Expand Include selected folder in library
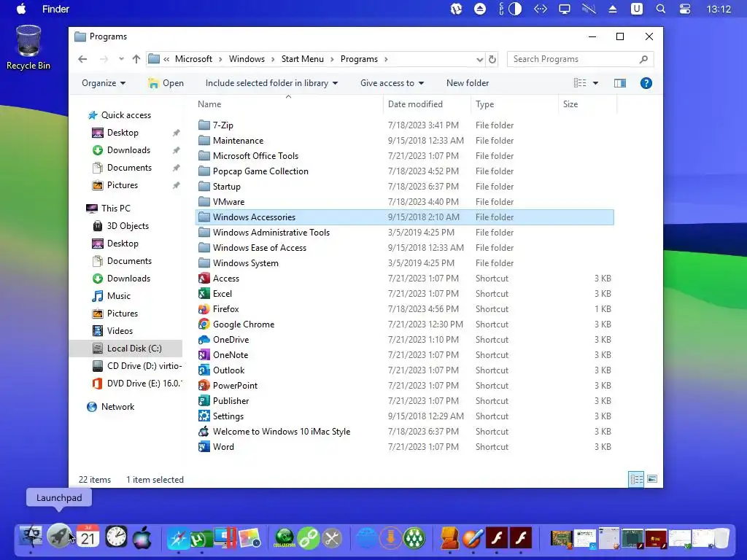The width and height of the screenshot is (747, 560). (271, 83)
